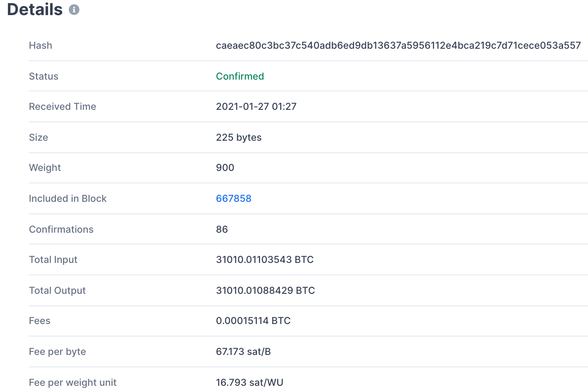588x392 pixels.
Task: Click the Fee per byte label
Action: pos(57,351)
